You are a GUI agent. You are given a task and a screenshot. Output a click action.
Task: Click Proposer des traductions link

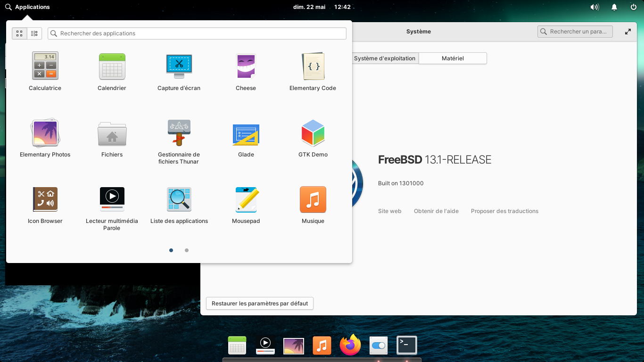coord(504,211)
